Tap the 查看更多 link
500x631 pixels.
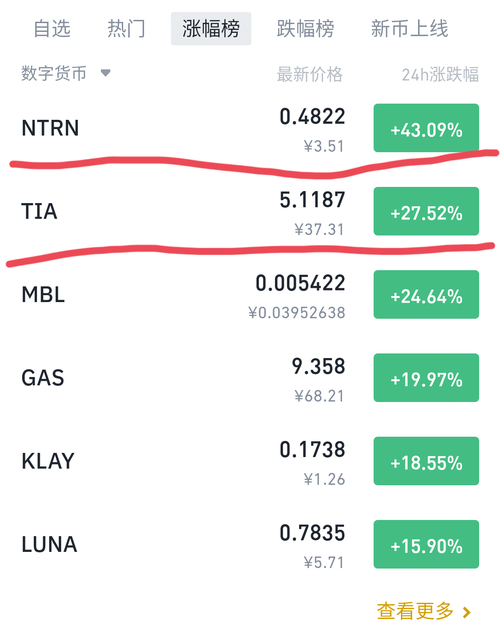pyautogui.click(x=415, y=611)
